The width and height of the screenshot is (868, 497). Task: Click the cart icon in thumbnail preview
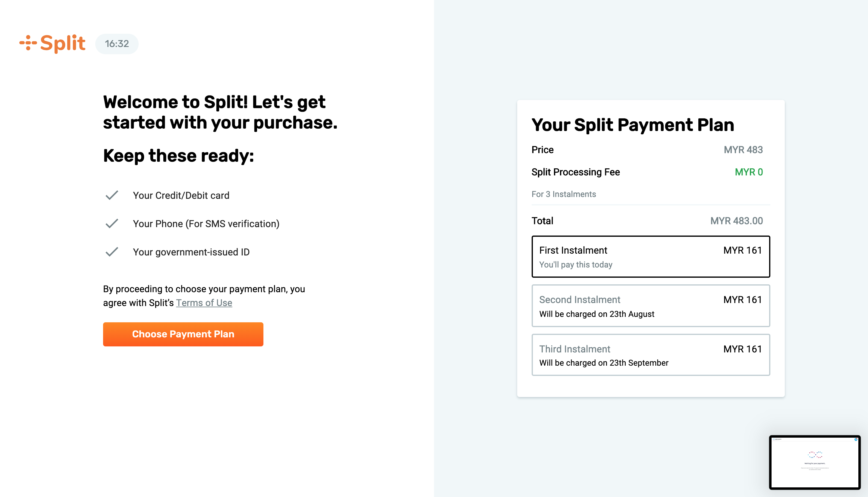point(856,440)
